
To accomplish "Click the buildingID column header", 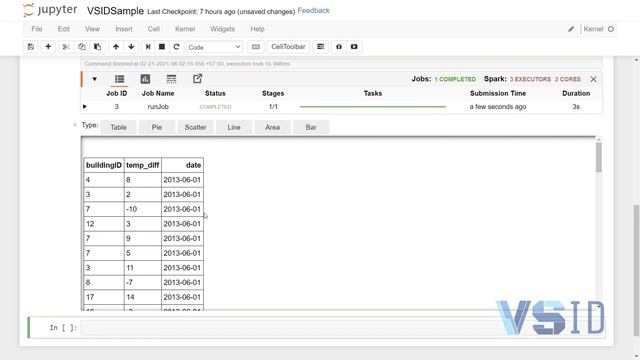I will click(104, 165).
